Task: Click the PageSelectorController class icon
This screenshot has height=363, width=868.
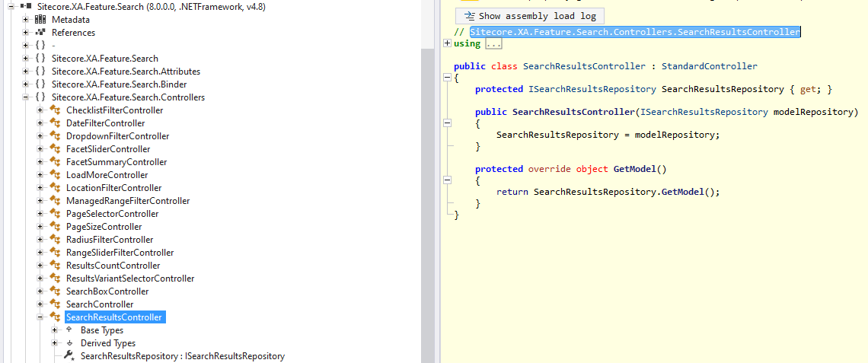Action: point(55,214)
